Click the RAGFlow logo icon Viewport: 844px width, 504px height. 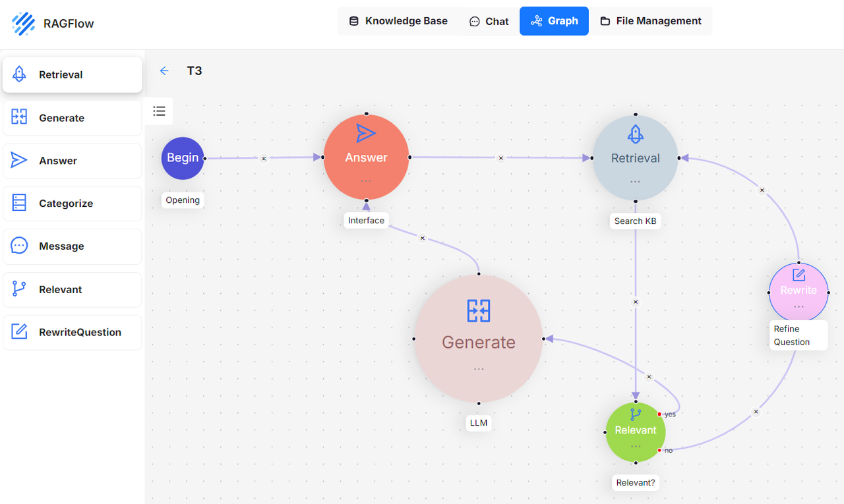(x=24, y=23)
